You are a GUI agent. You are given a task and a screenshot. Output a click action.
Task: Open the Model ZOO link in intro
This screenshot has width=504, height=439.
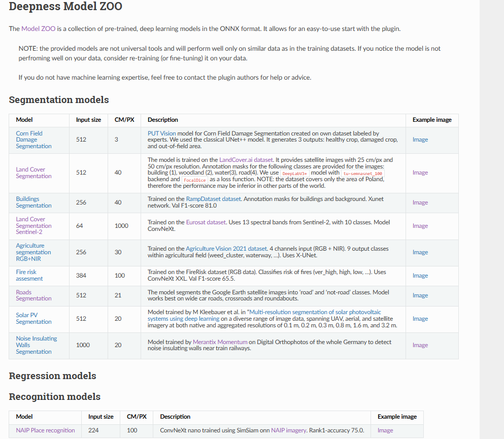(x=38, y=28)
